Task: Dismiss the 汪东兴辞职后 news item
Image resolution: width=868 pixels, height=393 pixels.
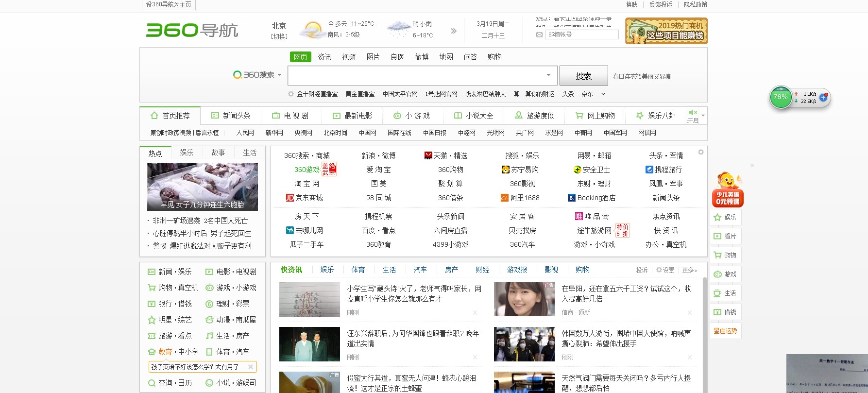Action: pyautogui.click(x=475, y=357)
